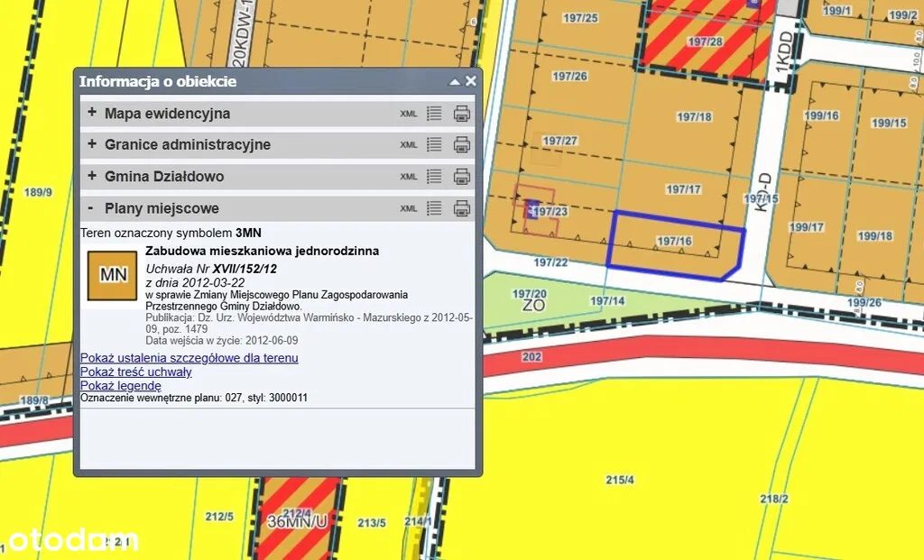
Task: Open Pokaż ustalenia szczegółowe dla terenu link
Action: click(189, 358)
